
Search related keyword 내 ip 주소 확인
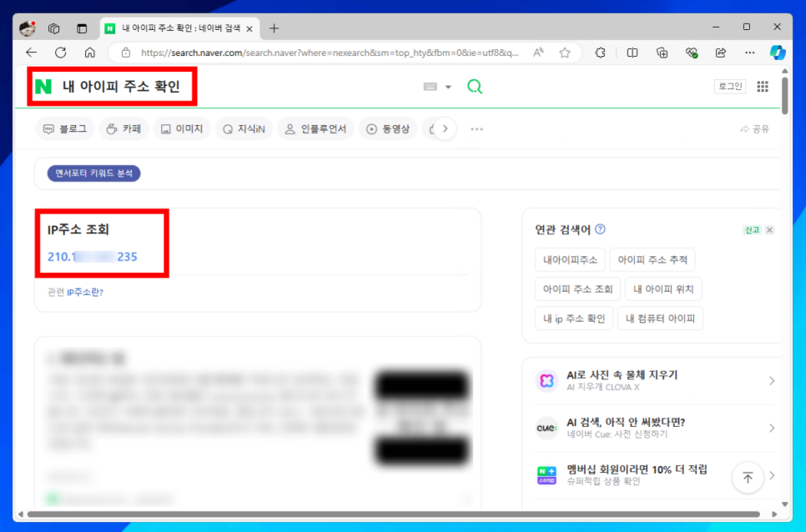[x=574, y=319]
